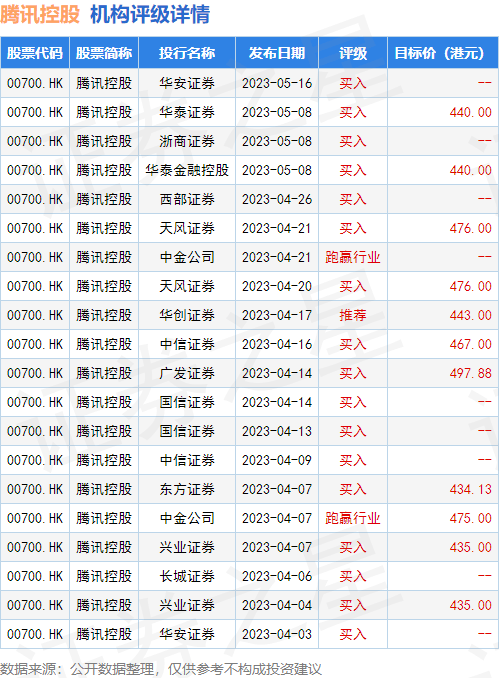Click 中信证券 in the 2023-04-09 row

point(187,460)
